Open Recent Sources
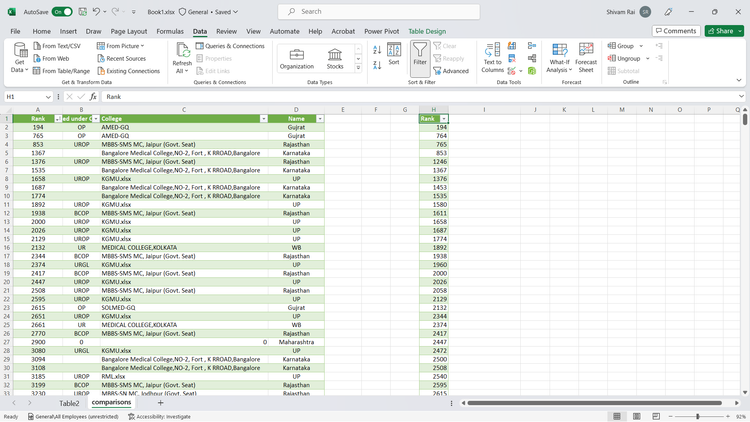 pos(121,58)
